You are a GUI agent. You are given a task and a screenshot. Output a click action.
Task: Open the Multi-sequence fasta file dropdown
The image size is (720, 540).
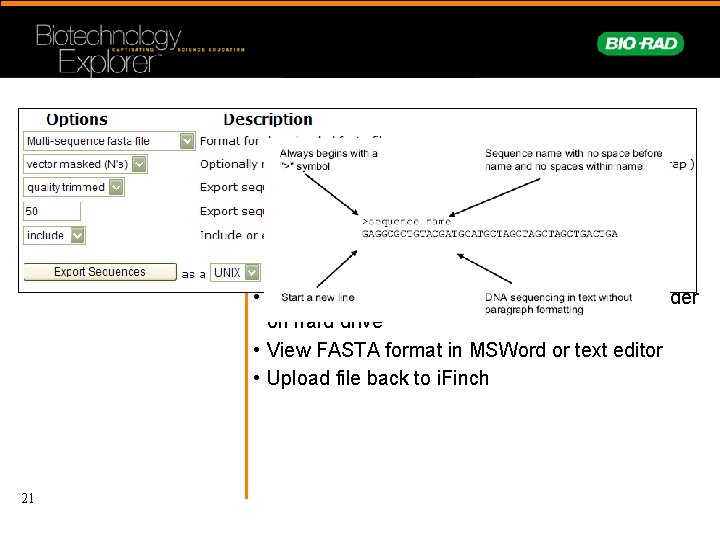coord(109,141)
